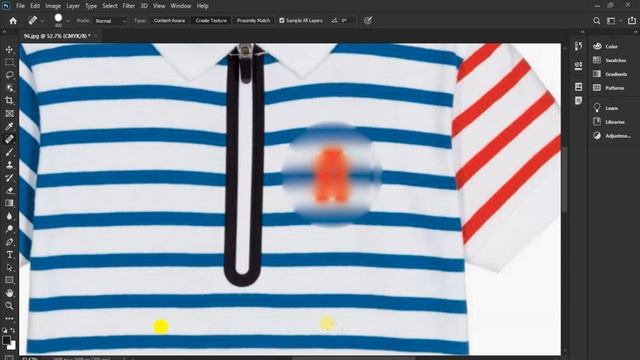This screenshot has height=360, width=640.
Task: Select the Rectangular Marquee tool
Action: 9,62
